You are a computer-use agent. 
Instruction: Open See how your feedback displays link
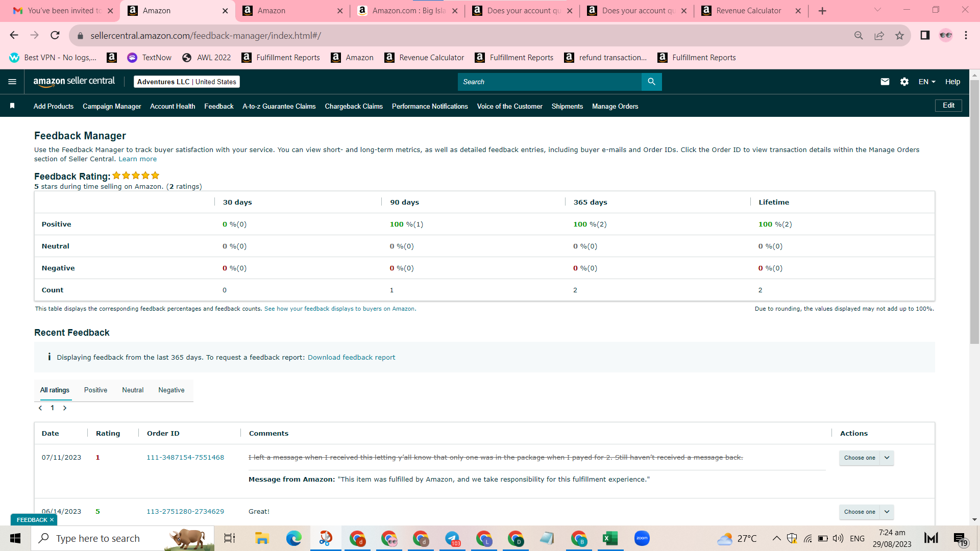[340, 309]
